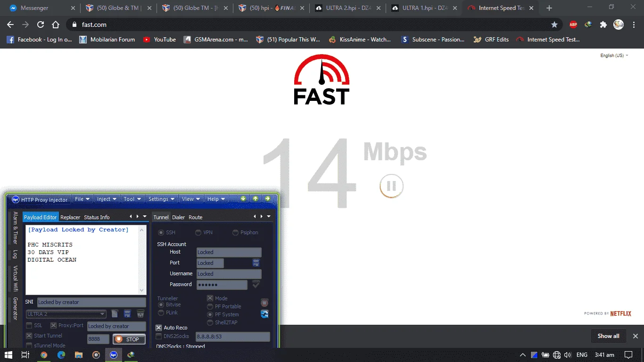The image size is (644, 362).
Task: Open the Generator side panel
Action: pyautogui.click(x=15, y=308)
